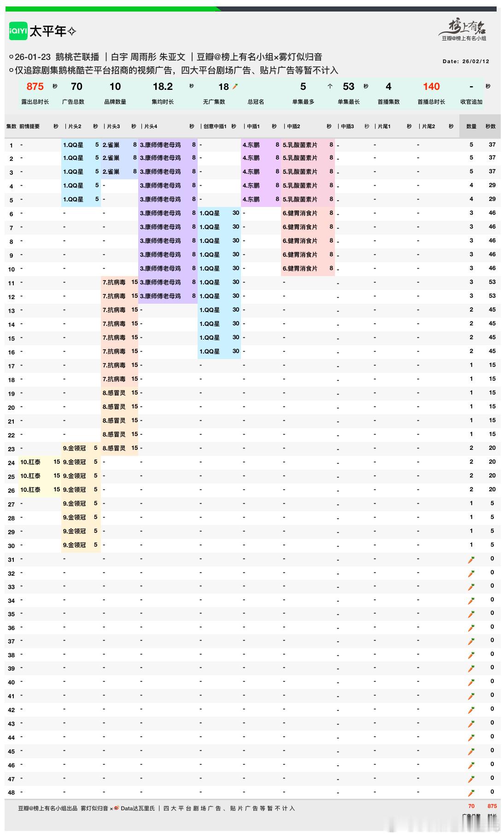Click the 片头2 column header
Image resolution: width=504 pixels, height=837 pixels.
coord(75,126)
